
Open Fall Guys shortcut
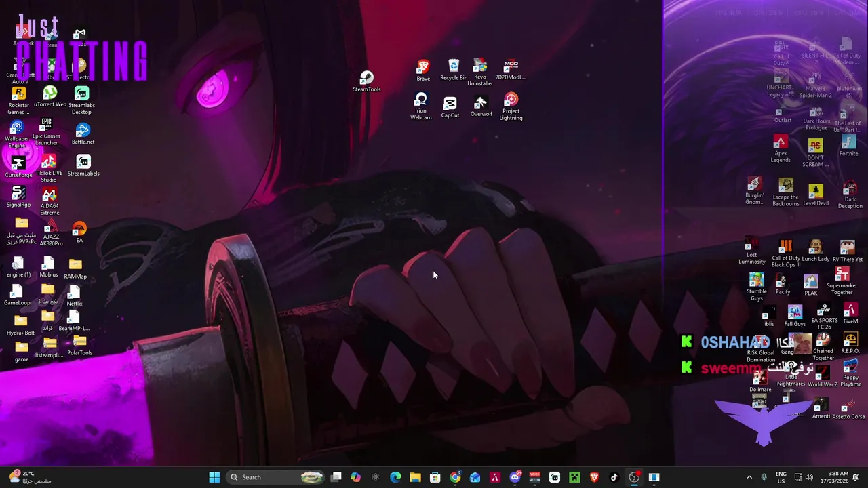click(795, 317)
